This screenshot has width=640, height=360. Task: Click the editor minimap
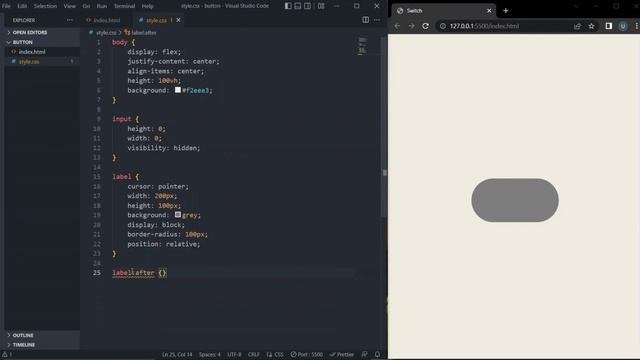[x=362, y=46]
